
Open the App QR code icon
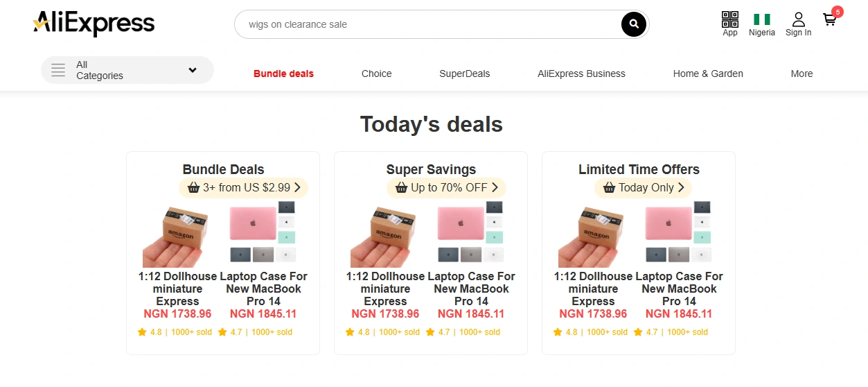pos(730,19)
